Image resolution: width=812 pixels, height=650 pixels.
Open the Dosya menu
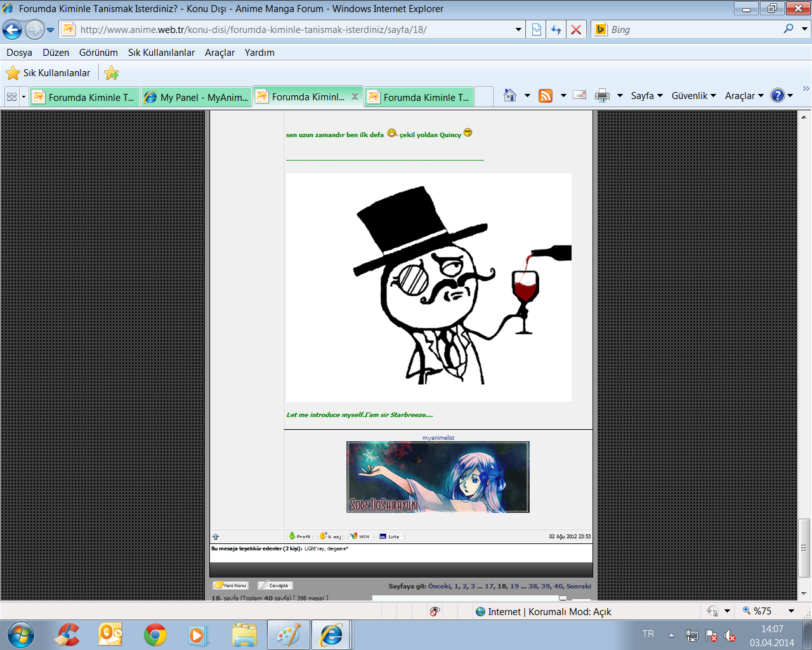pos(19,53)
